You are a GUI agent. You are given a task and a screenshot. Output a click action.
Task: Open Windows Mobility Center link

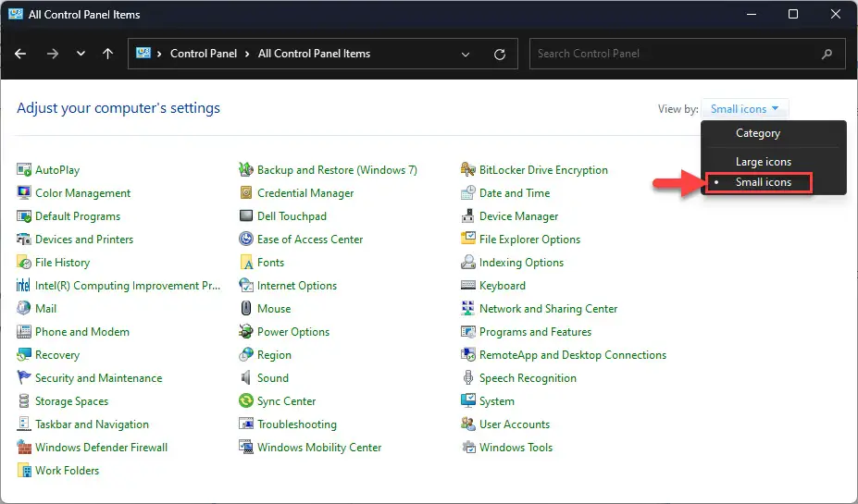319,448
